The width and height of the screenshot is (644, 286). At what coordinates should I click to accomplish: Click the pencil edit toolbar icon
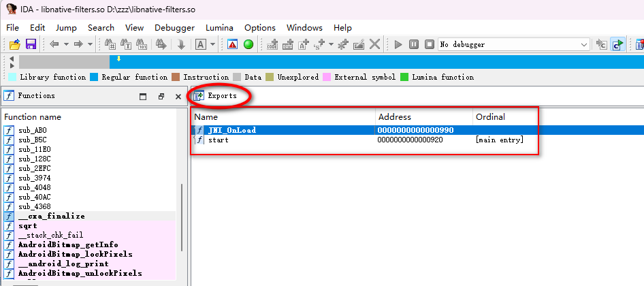click(x=359, y=44)
